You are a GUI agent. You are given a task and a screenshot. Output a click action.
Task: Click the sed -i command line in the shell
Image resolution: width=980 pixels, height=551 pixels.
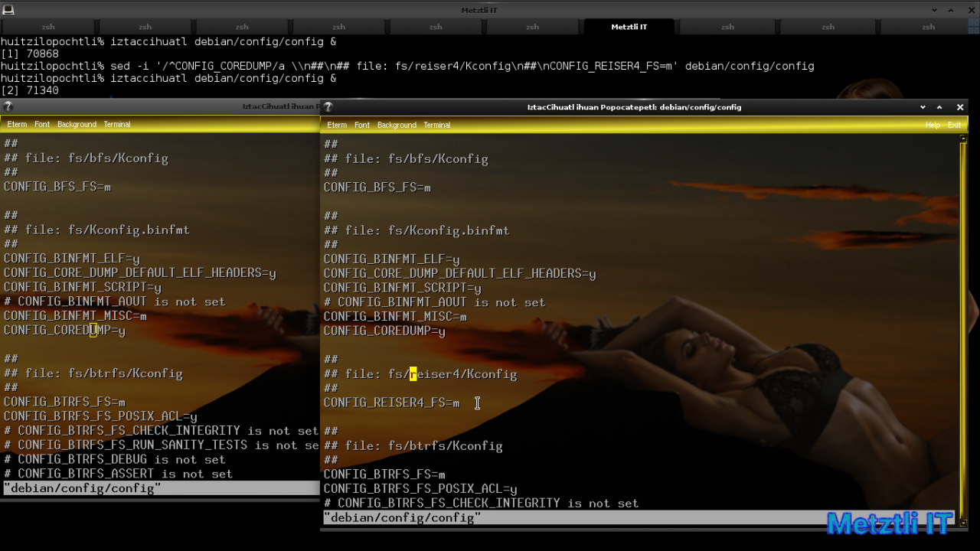coord(407,66)
